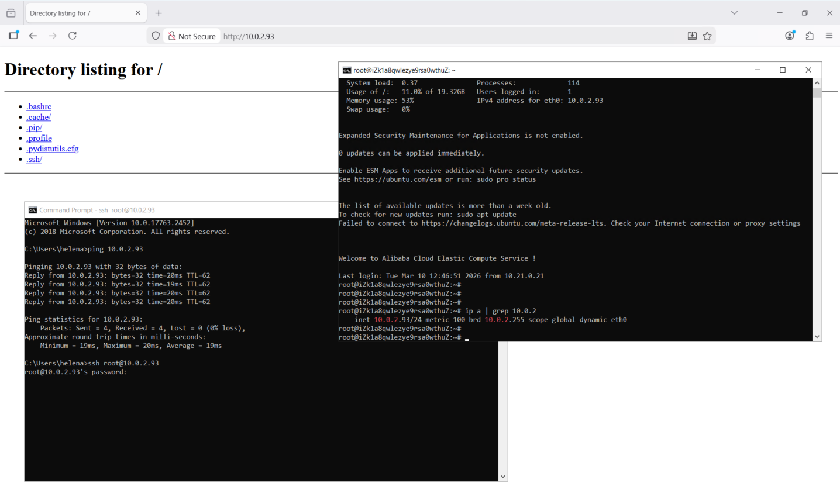Bookmark this page with the star icon

pyautogui.click(x=707, y=36)
